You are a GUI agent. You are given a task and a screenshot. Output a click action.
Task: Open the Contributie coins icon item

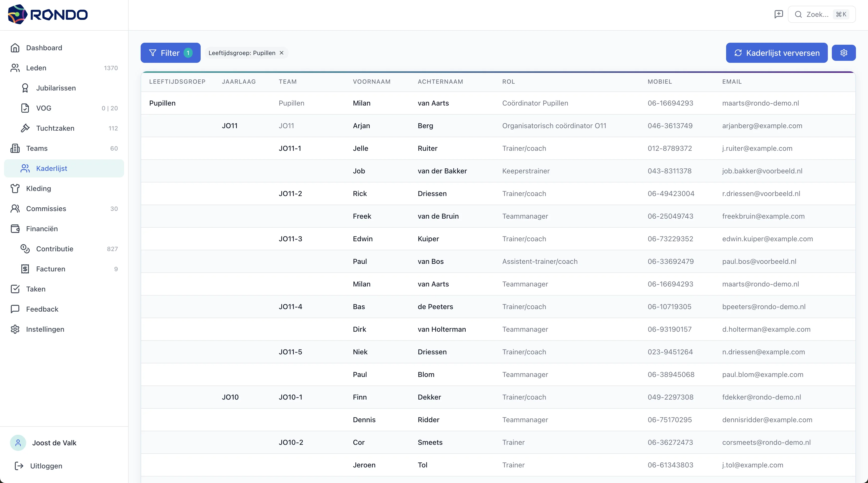pos(25,249)
